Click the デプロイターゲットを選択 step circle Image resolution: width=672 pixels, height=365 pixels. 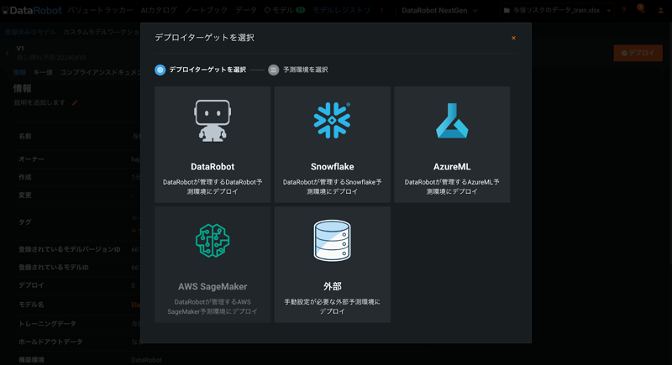(160, 70)
